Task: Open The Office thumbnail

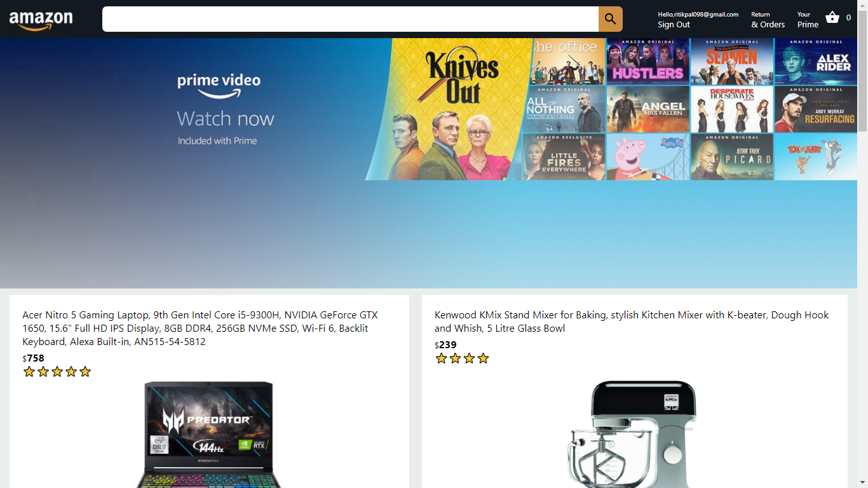Action: tap(567, 62)
